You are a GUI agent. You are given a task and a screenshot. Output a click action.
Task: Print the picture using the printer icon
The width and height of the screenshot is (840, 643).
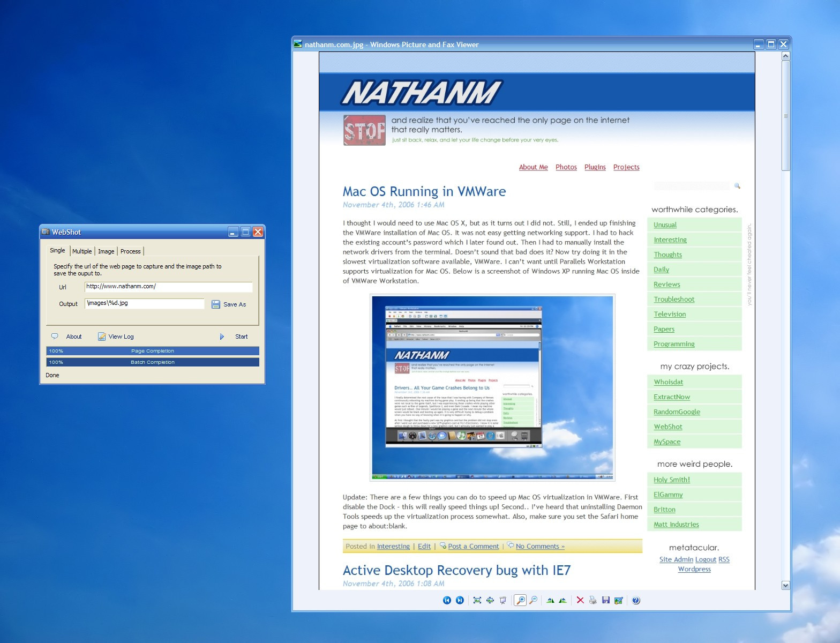[593, 600]
